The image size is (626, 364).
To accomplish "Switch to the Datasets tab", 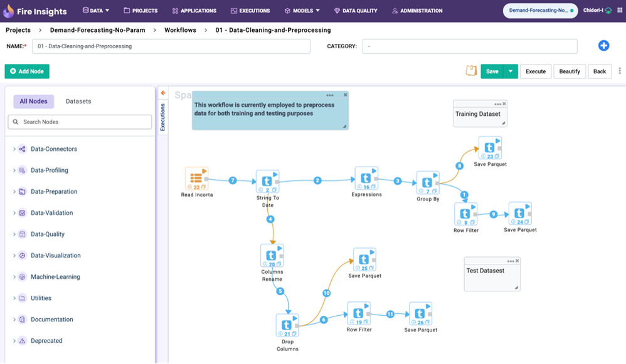I will [78, 101].
